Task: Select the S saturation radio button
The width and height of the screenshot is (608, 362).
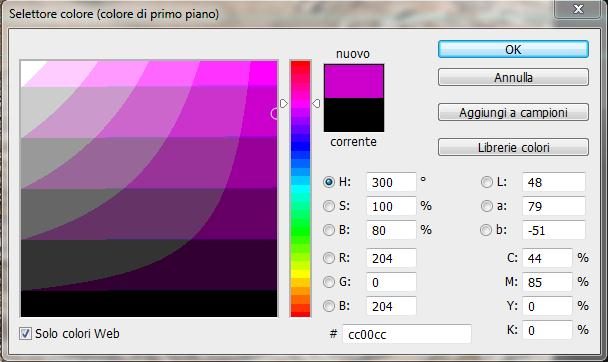Action: 329,206
